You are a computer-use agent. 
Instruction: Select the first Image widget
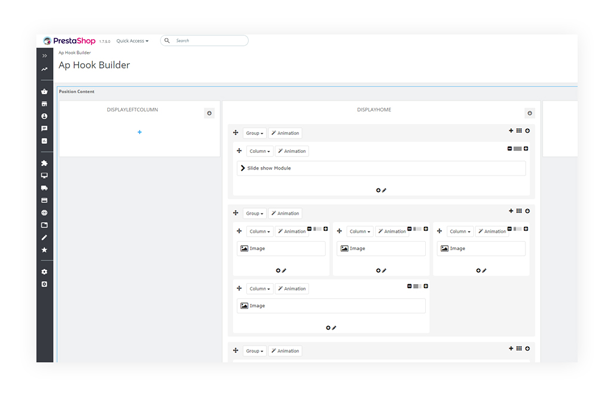(x=281, y=249)
